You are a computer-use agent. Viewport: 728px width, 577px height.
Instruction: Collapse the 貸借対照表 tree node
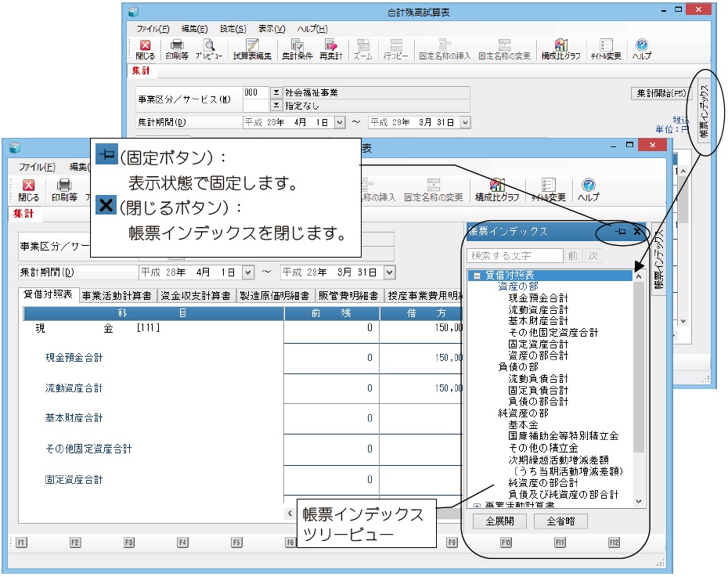tap(476, 276)
